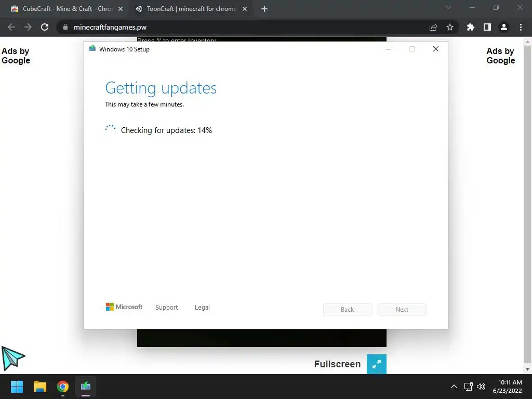Screen dimensions: 532x399
Task: Open the Chrome extensions puzzle icon
Action: (x=470, y=27)
